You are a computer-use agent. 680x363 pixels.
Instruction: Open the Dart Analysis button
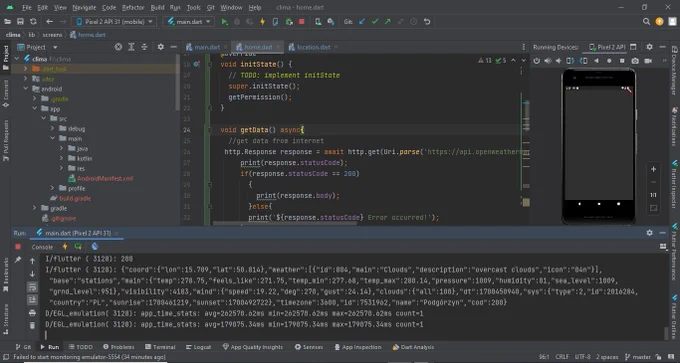point(413,347)
